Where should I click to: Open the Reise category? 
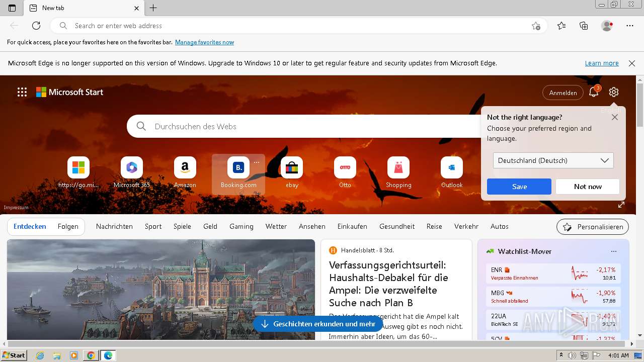point(434,227)
